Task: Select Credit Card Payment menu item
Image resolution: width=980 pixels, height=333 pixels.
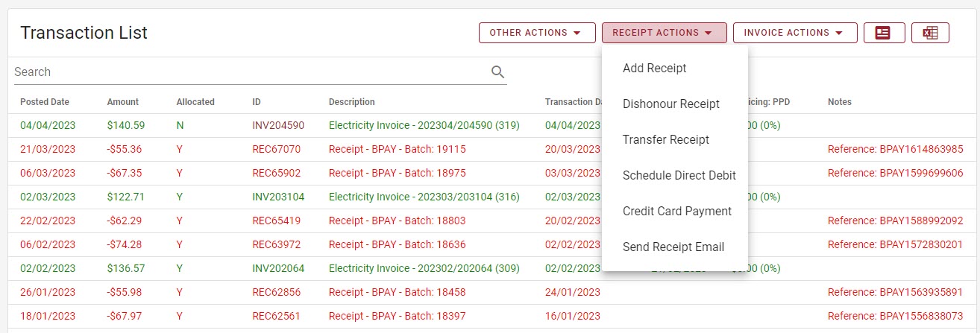Action: (676, 212)
